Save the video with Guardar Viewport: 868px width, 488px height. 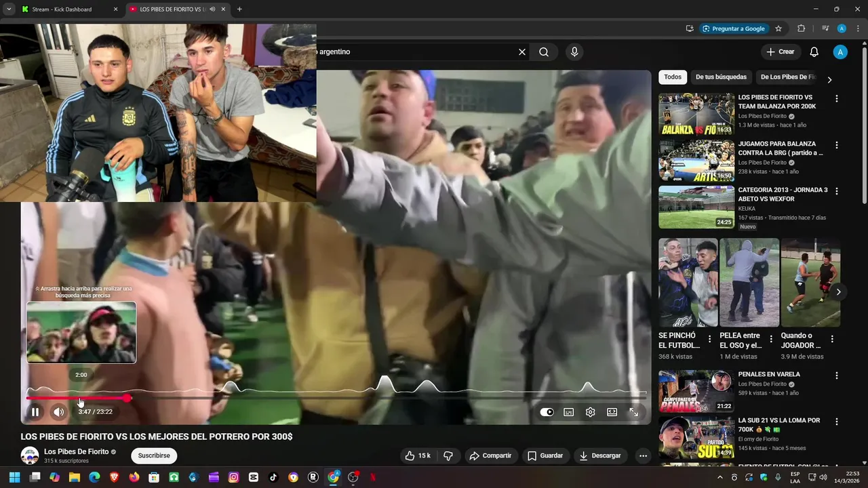tap(545, 455)
